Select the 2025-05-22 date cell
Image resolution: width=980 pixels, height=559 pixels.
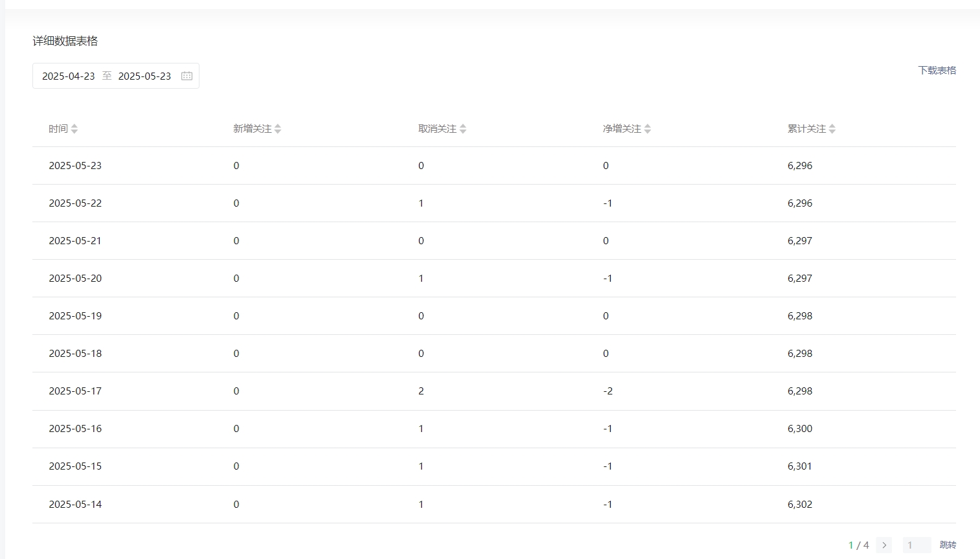pyautogui.click(x=75, y=203)
